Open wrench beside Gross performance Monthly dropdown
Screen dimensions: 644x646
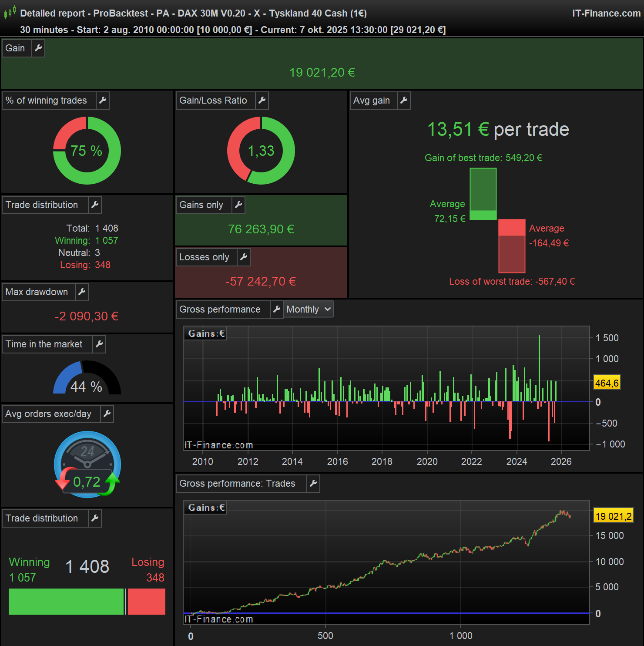(x=277, y=310)
